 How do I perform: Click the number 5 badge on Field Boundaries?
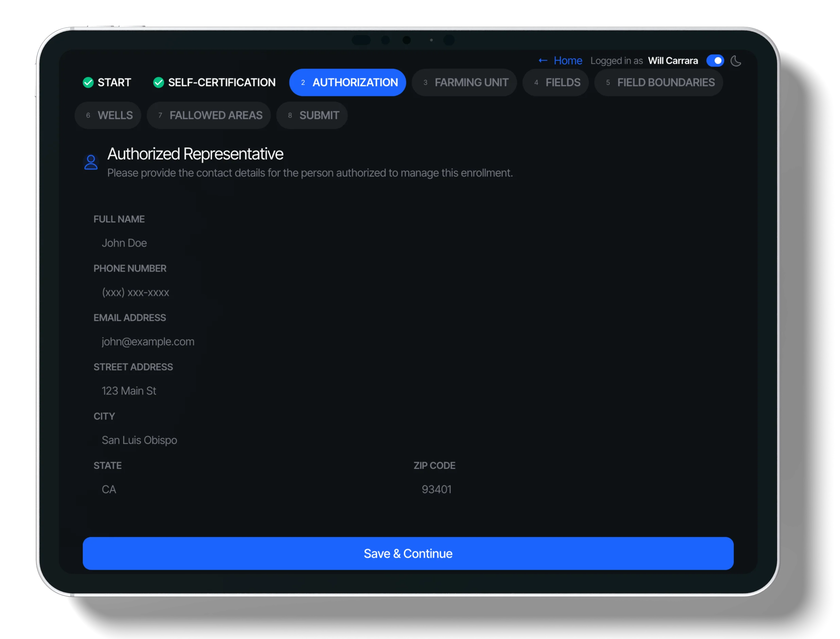[x=608, y=83]
